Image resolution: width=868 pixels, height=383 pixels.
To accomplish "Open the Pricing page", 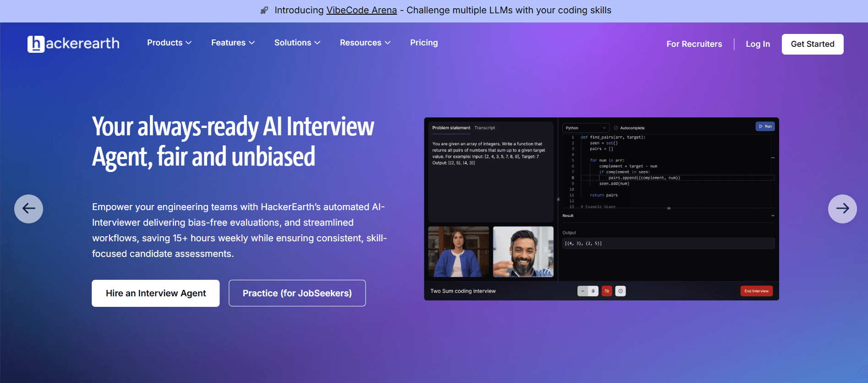I will [424, 43].
